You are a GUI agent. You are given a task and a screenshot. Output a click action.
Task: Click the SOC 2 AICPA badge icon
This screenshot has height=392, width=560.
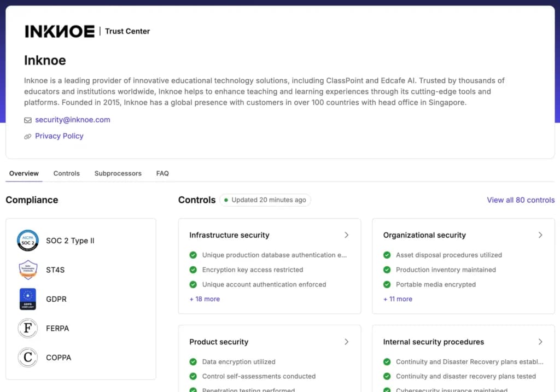(28, 240)
